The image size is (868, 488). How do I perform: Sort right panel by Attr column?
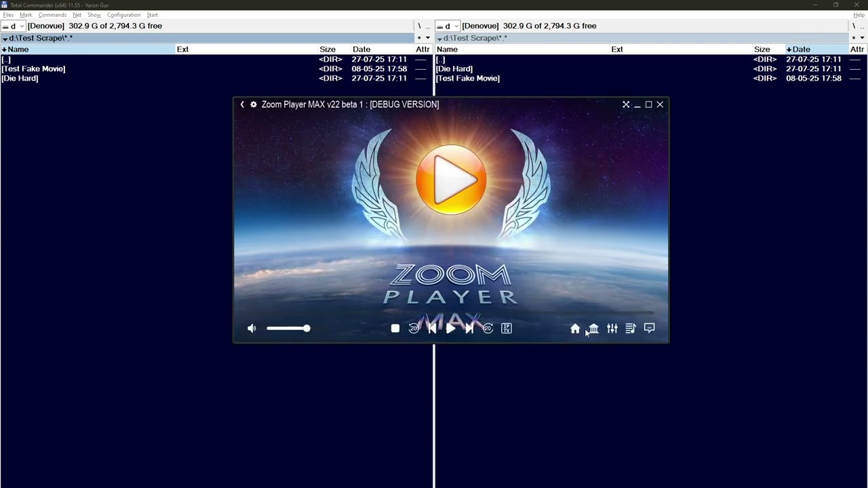(x=857, y=49)
